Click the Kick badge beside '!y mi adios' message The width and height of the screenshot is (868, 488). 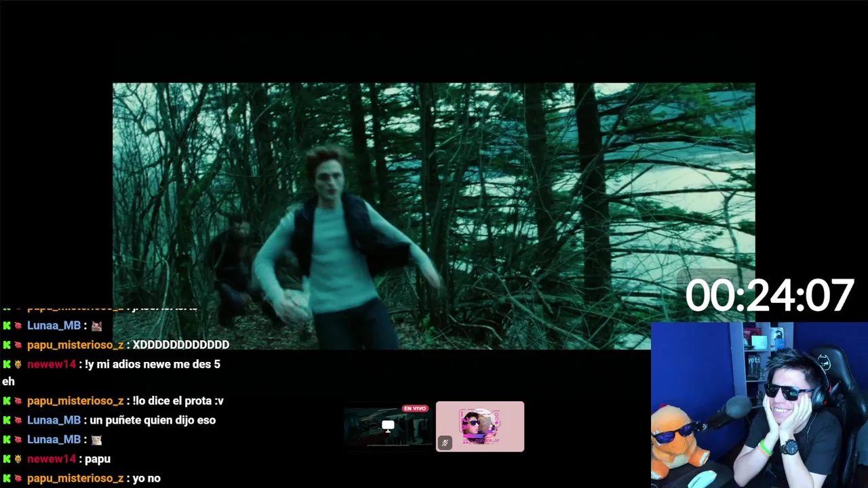(7, 365)
